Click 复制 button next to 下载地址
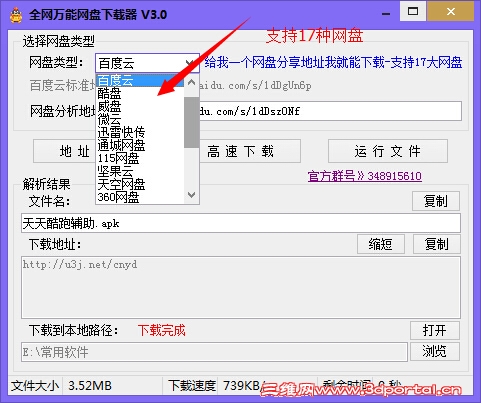The height and width of the screenshot is (403, 481). click(x=437, y=244)
